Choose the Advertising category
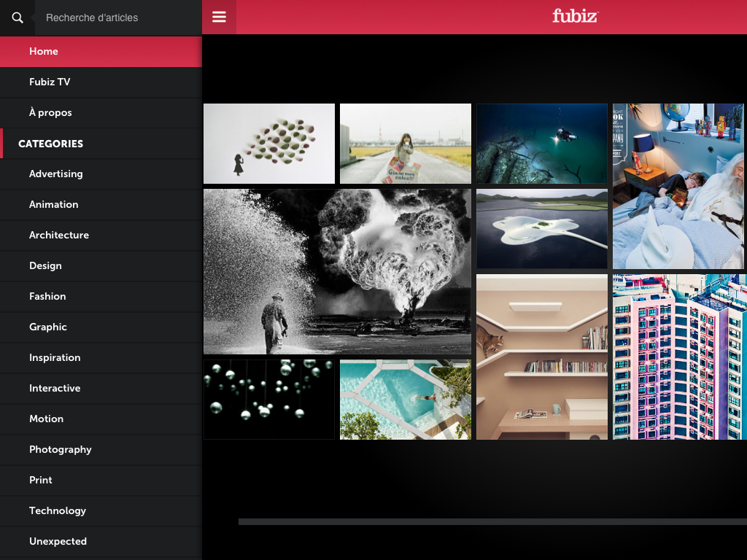This screenshot has height=560, width=747. [x=55, y=174]
